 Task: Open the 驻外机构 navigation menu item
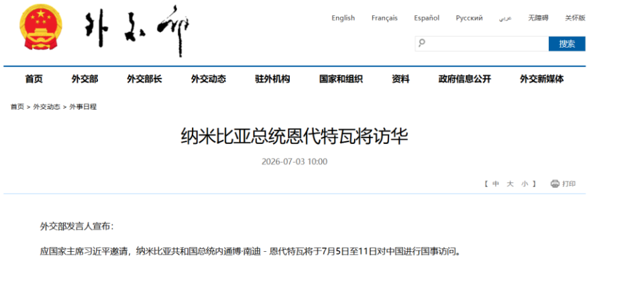[x=272, y=79]
